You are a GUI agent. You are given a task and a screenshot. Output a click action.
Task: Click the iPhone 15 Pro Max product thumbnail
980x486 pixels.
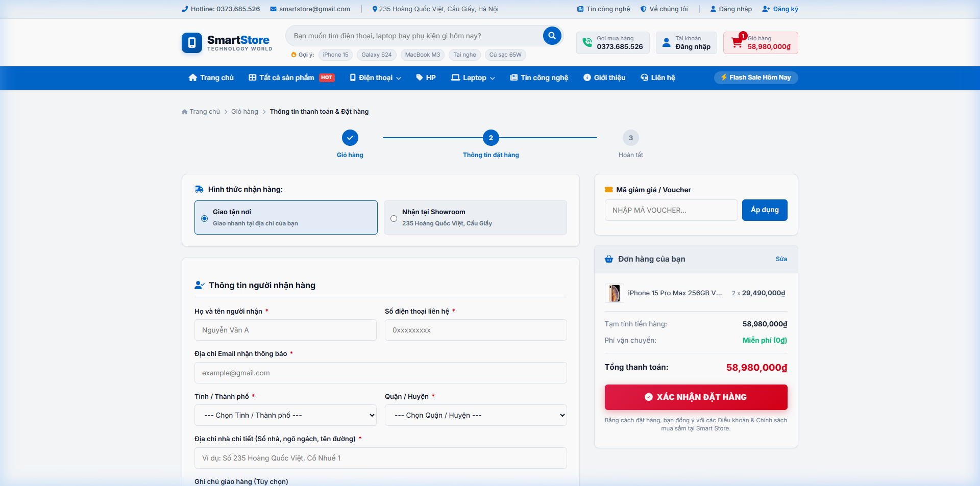pos(615,293)
